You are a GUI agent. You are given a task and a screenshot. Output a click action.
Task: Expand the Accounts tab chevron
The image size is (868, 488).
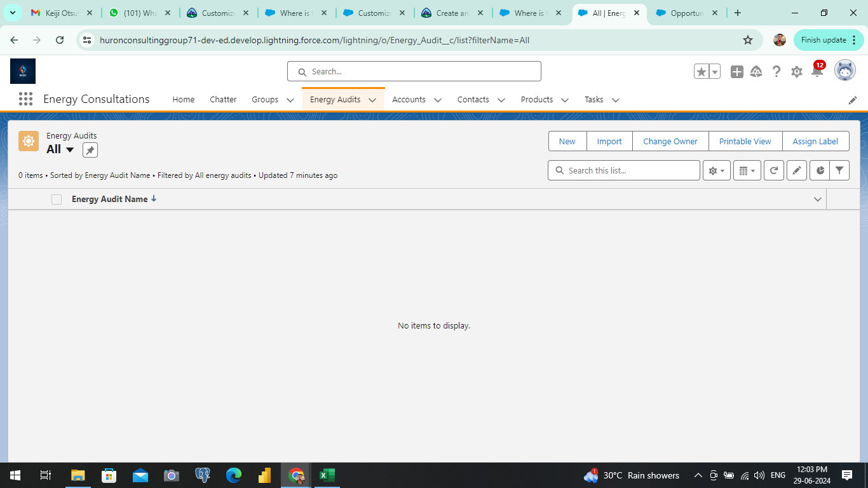pos(438,100)
